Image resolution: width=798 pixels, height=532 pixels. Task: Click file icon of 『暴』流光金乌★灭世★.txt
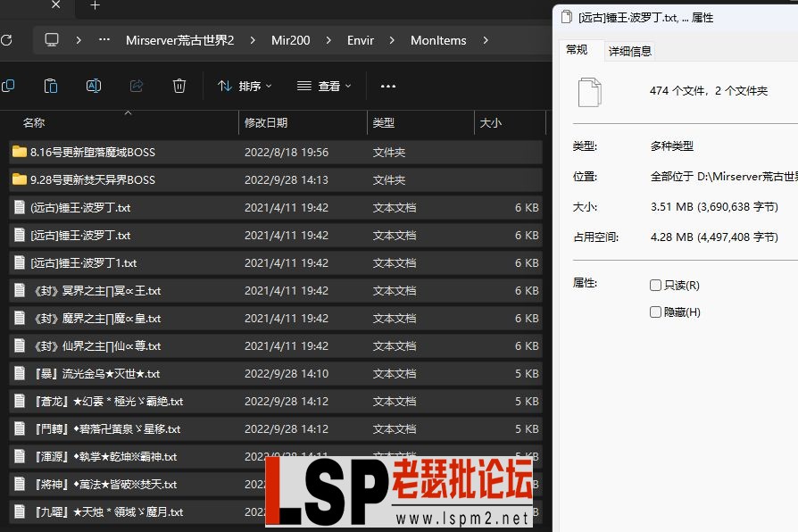tap(20, 373)
